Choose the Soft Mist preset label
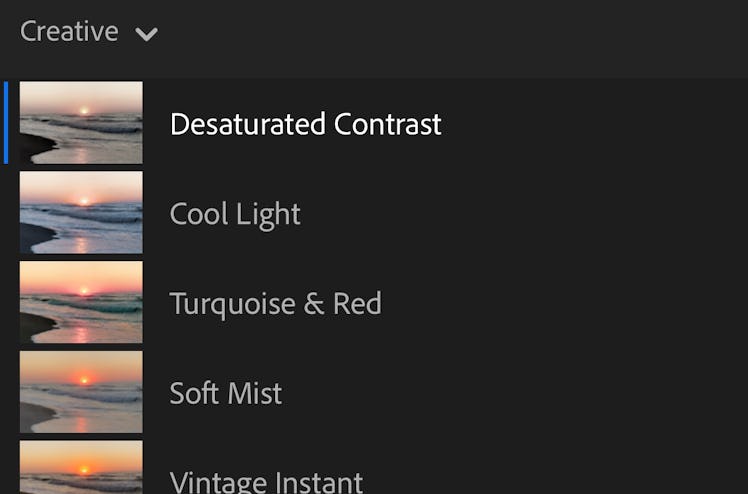 pos(226,393)
